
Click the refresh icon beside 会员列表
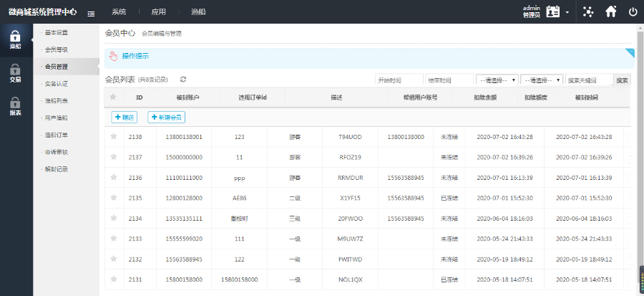click(x=183, y=79)
